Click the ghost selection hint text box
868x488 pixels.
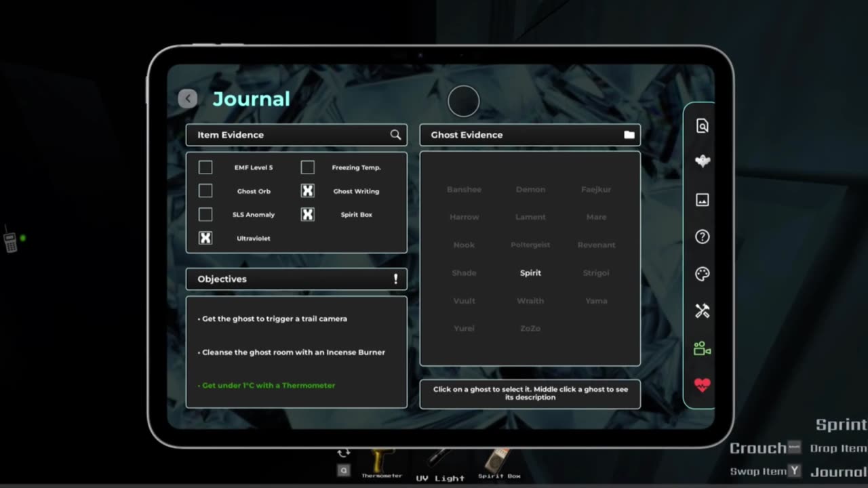[530, 394]
